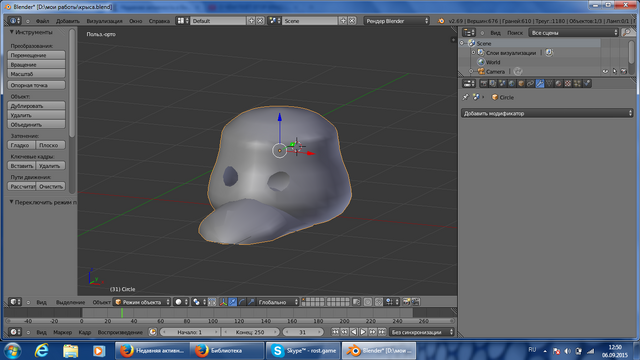Open the Object properties tab

click(x=521, y=83)
